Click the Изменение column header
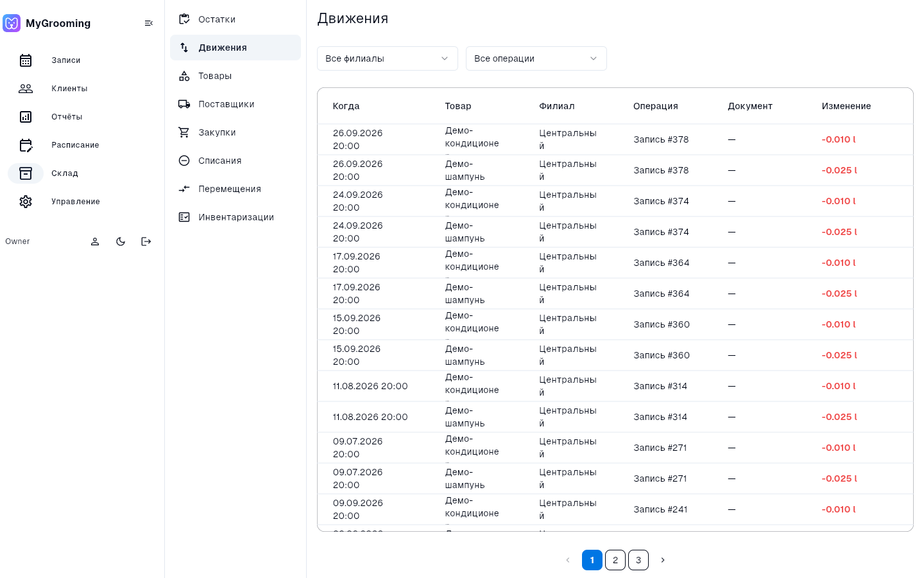The width and height of the screenshot is (924, 578). (846, 106)
